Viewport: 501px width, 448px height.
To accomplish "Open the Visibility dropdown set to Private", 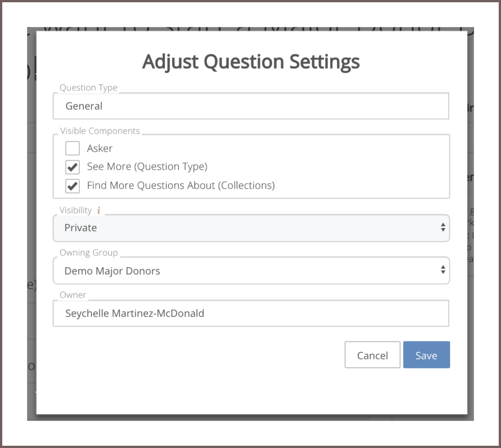I will click(x=251, y=228).
